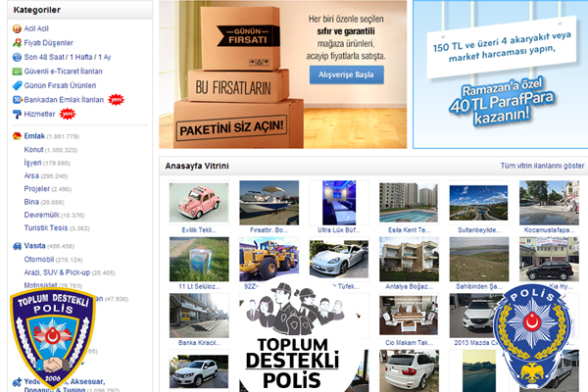The image size is (588, 392).
Task: Click the Emlak house icon
Action: (x=17, y=135)
